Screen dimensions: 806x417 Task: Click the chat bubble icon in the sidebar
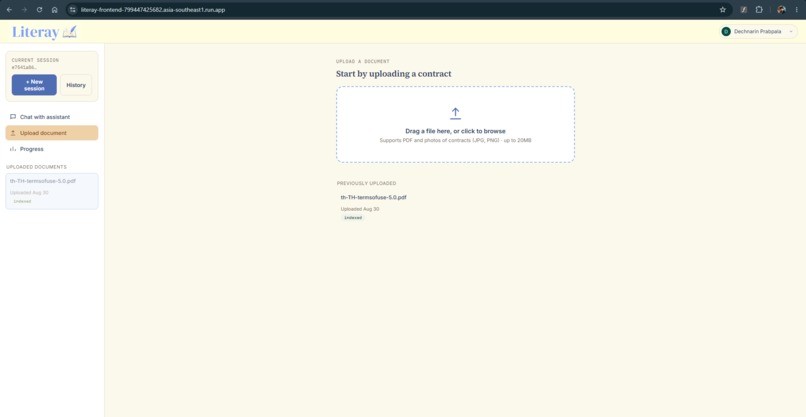(x=13, y=117)
